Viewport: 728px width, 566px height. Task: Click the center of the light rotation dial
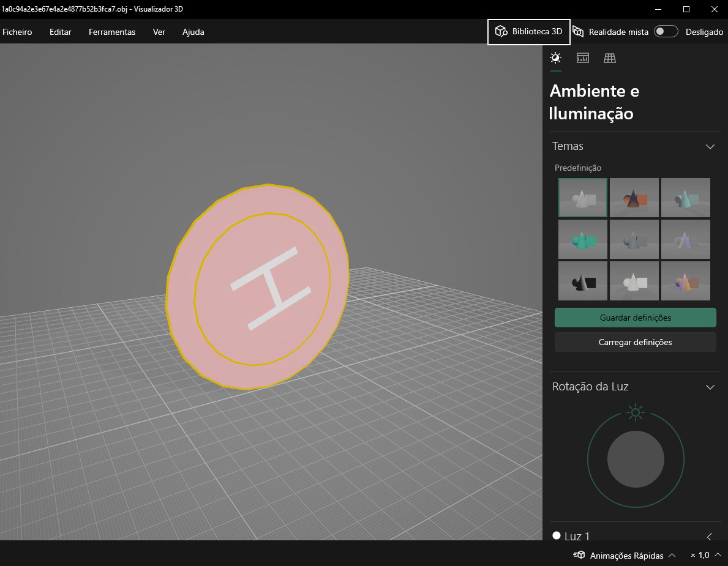(x=636, y=460)
